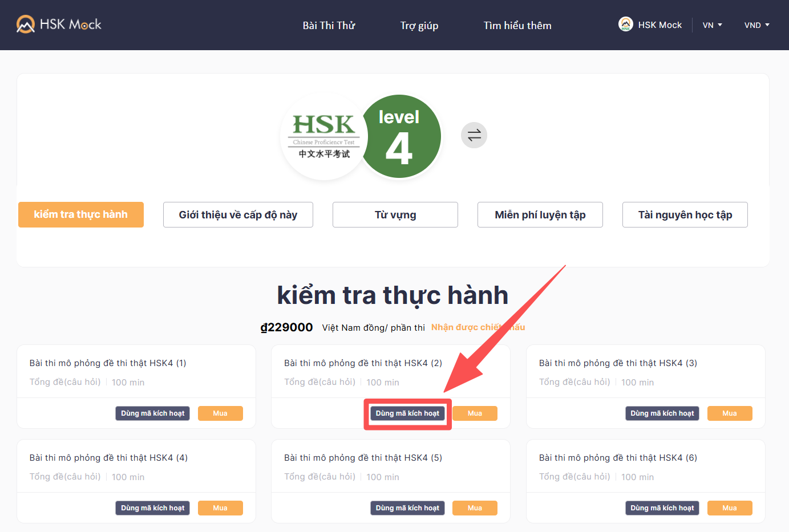Click the Miễn phí luyện tập button
Screen dimensions: 789x532
point(540,214)
